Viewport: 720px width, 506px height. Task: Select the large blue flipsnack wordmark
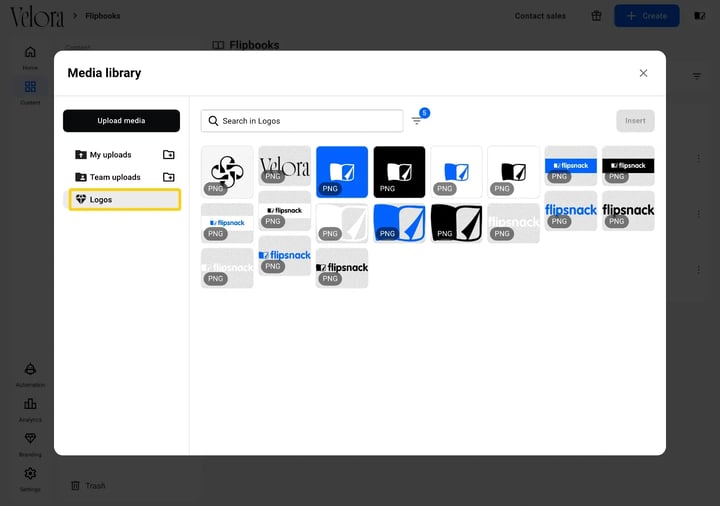(571, 211)
